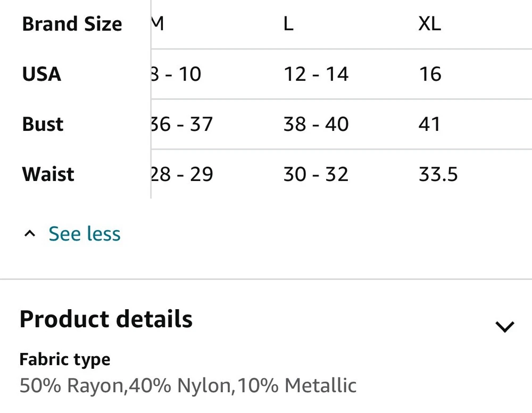The height and width of the screenshot is (413, 532).
Task: Select the USA row header
Action: tap(41, 74)
